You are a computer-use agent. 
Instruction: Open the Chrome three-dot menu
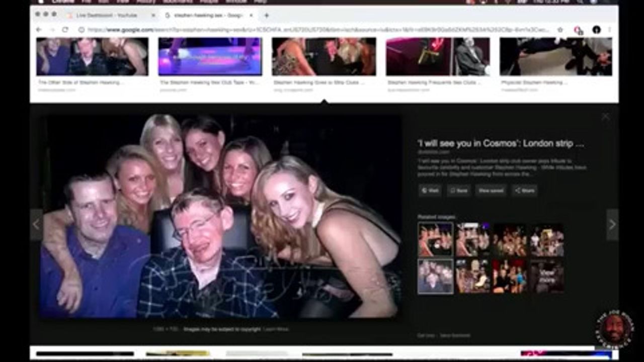pyautogui.click(x=610, y=30)
